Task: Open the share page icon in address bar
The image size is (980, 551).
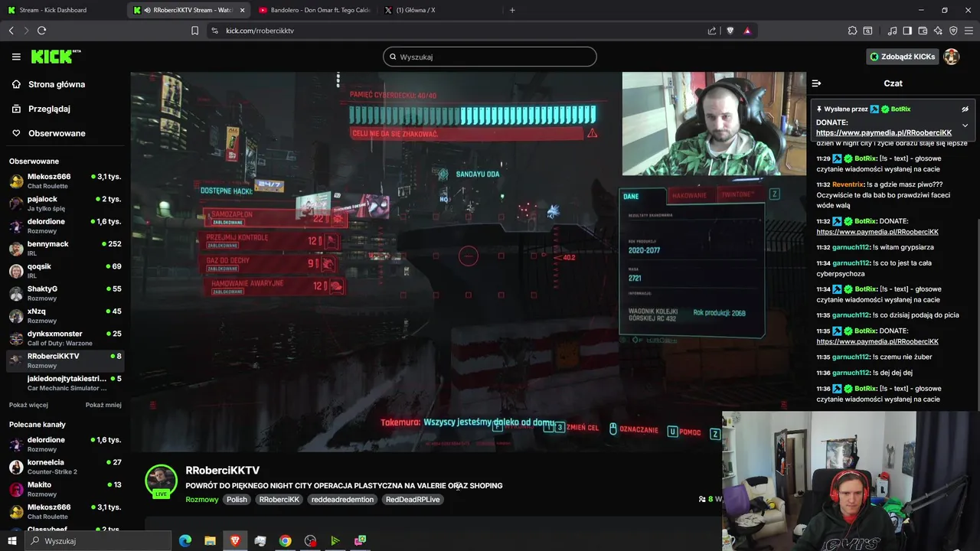Action: [x=712, y=31]
